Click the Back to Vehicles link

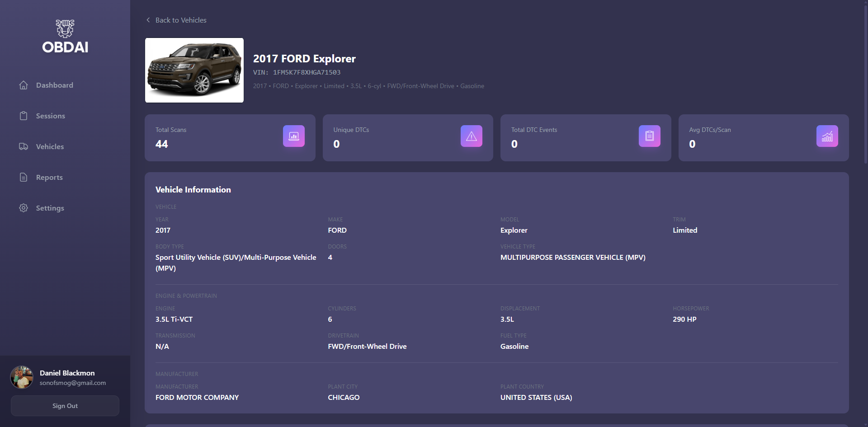click(x=176, y=20)
